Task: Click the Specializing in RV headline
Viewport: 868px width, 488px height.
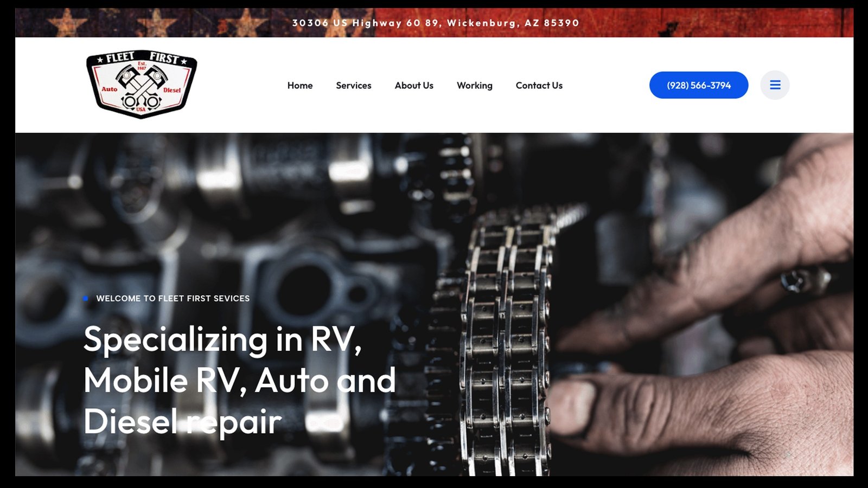Action: [x=240, y=381]
